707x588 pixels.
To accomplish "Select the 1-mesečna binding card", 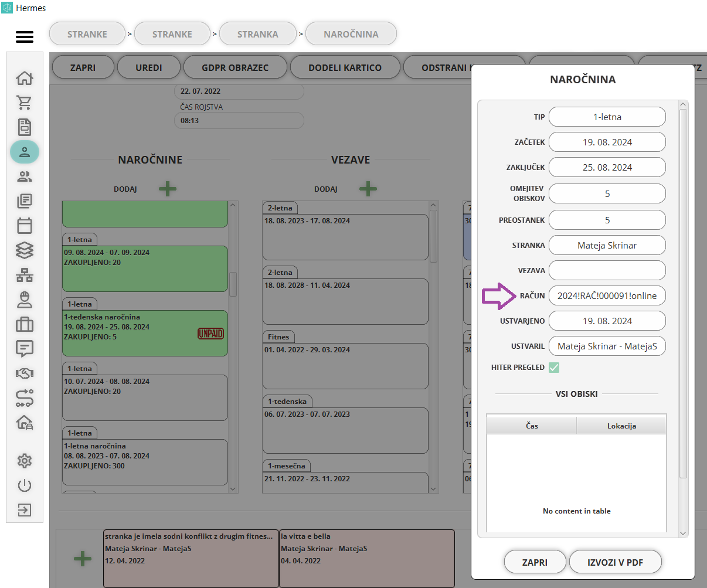I will pyautogui.click(x=345, y=482).
